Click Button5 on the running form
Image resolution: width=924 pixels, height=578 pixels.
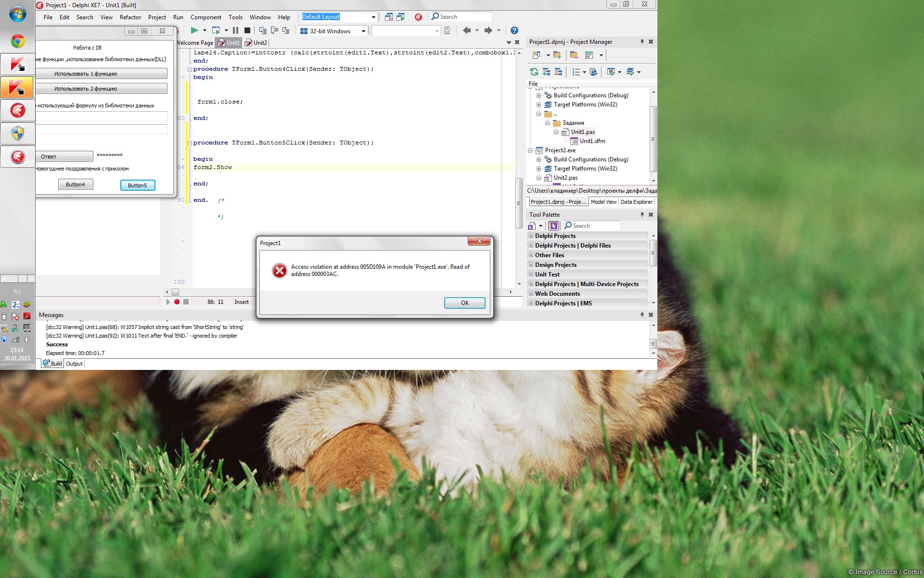pyautogui.click(x=138, y=185)
